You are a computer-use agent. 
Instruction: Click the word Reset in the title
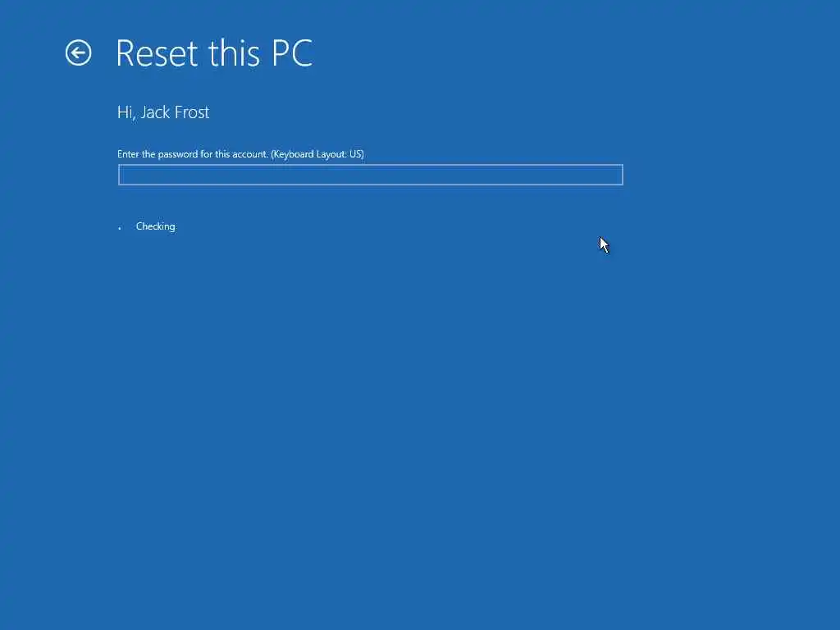157,53
